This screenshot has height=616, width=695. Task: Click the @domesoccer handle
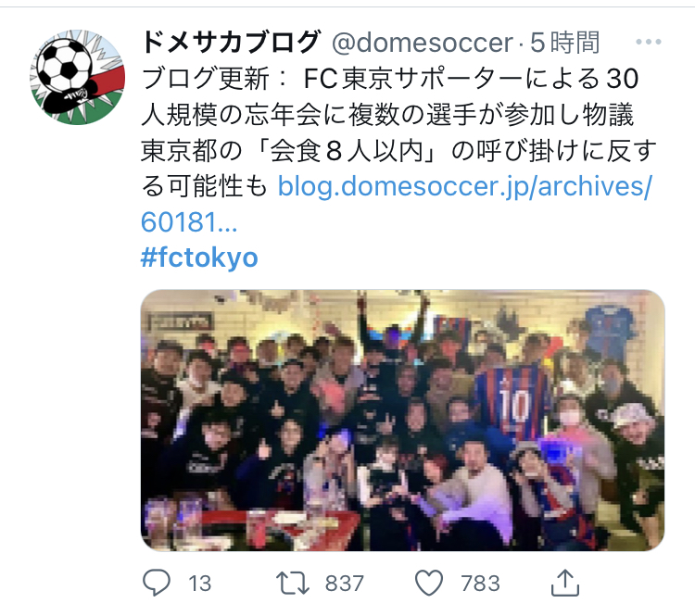pyautogui.click(x=423, y=43)
